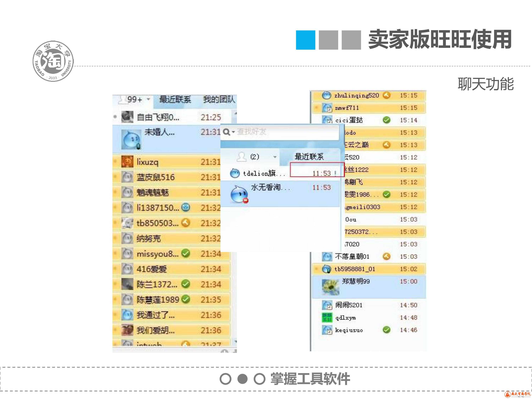Click the green check badge beside keqiusuo
532x399 pixels.
tap(386, 330)
